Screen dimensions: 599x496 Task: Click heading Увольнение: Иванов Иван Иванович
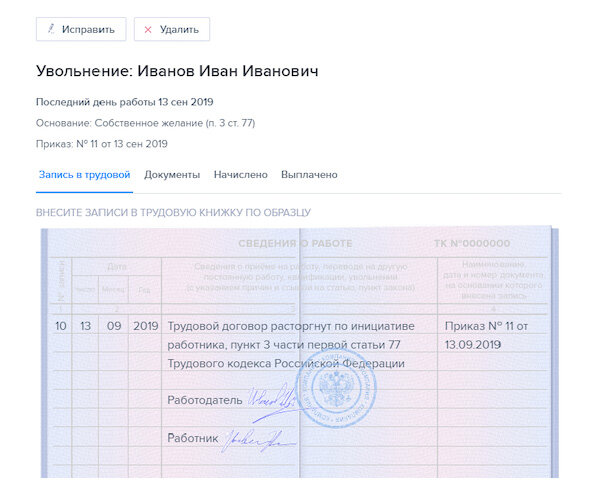point(177,71)
